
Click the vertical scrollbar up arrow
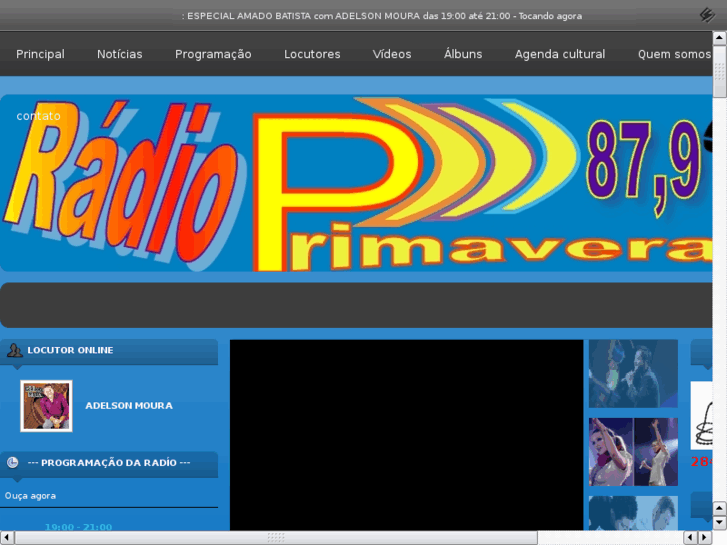(x=719, y=38)
